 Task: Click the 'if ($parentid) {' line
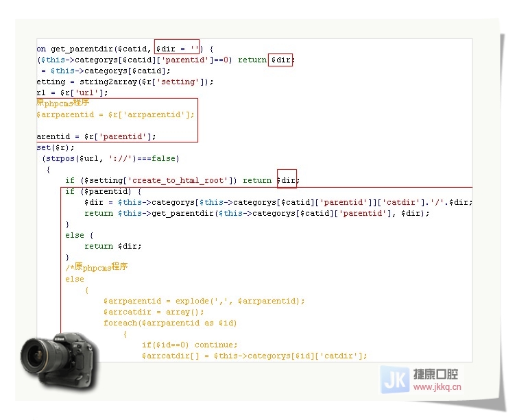click(x=104, y=191)
